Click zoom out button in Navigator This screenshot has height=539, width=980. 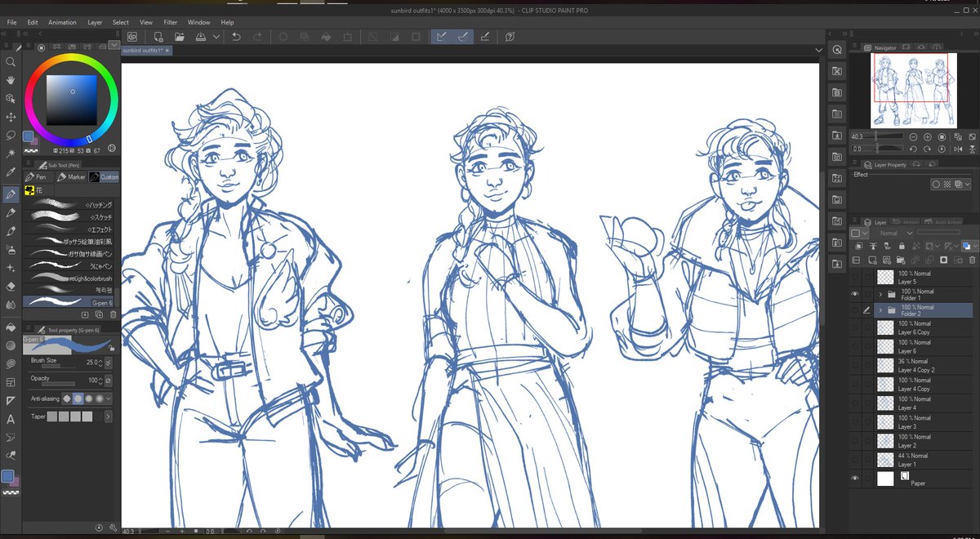coord(913,137)
